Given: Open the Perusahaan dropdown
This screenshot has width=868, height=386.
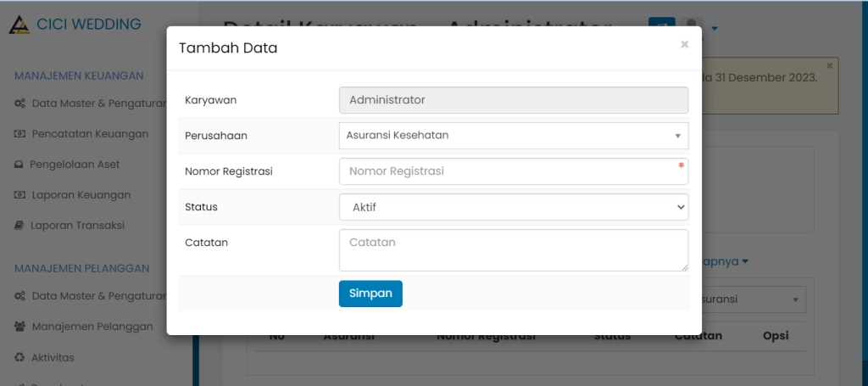Looking at the screenshot, I should point(513,136).
